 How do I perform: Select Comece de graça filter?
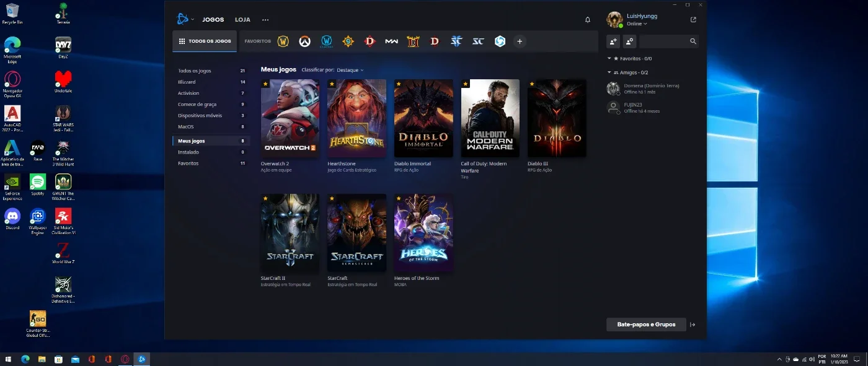[x=211, y=104]
